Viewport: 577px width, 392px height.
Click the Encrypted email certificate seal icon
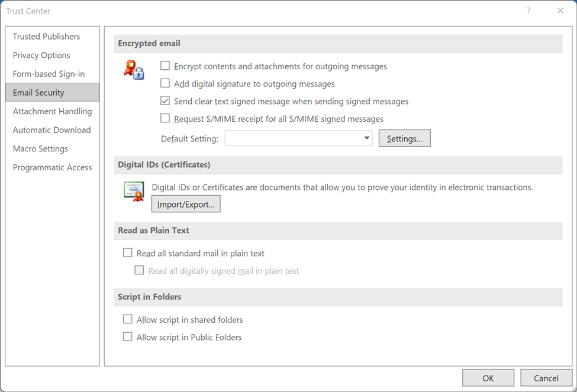coord(133,69)
